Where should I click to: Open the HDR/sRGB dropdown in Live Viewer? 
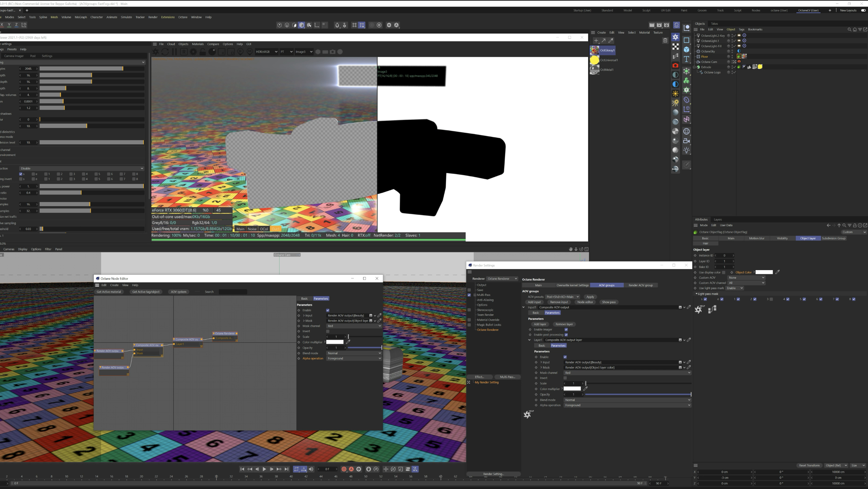[266, 52]
